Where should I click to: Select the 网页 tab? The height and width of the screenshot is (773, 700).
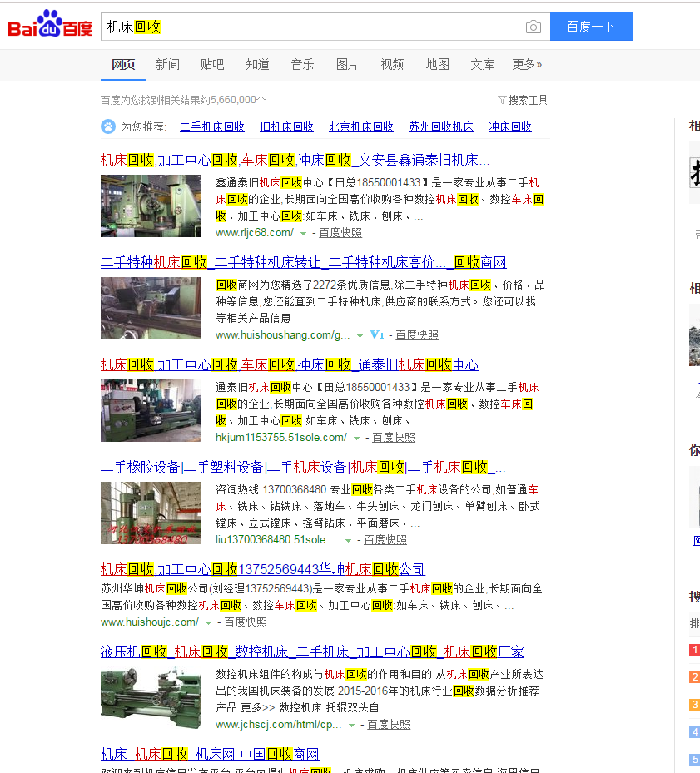pos(123,65)
